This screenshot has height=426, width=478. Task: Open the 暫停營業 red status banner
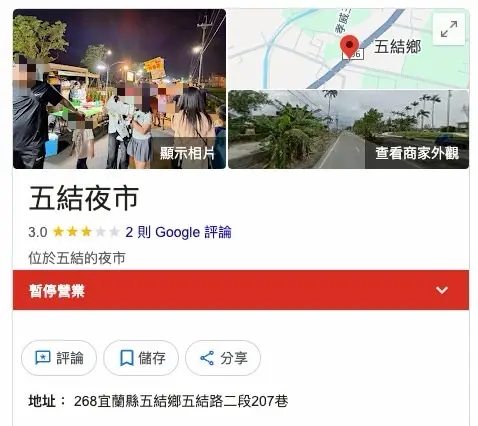pyautogui.click(x=241, y=290)
